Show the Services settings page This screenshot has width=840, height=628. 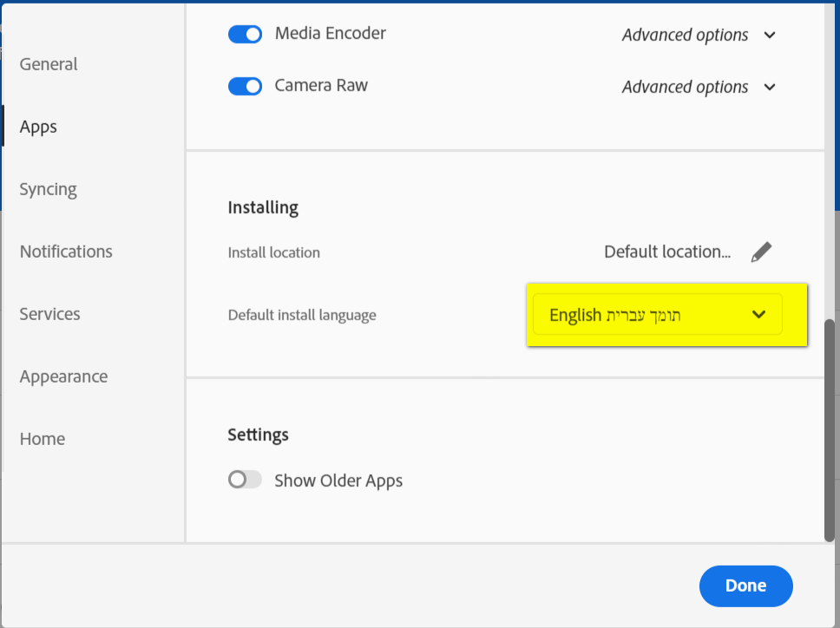[49, 314]
